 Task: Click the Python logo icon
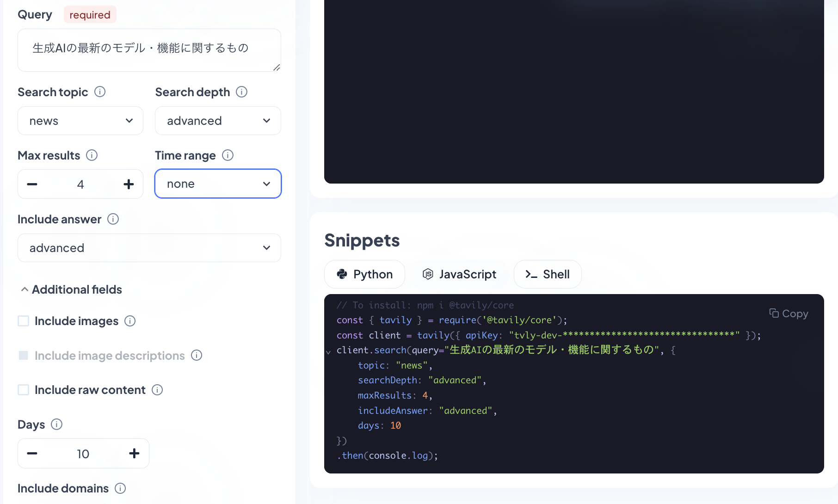342,274
